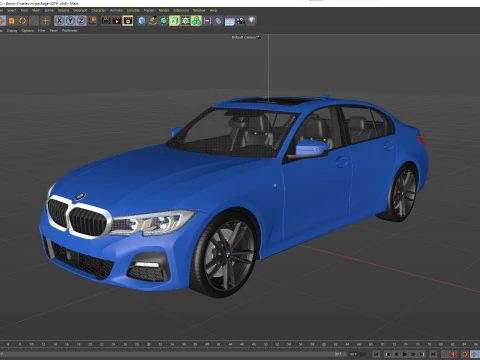Step to next frame

[x=413, y=354]
